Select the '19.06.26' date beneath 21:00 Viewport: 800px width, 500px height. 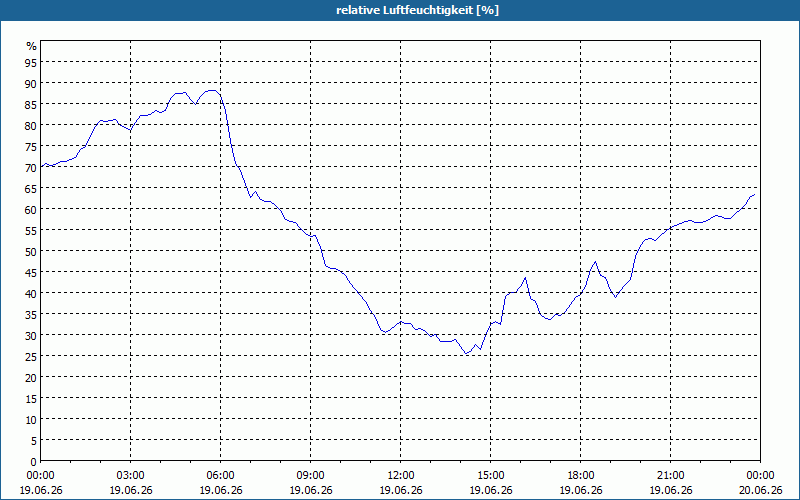tap(670, 490)
